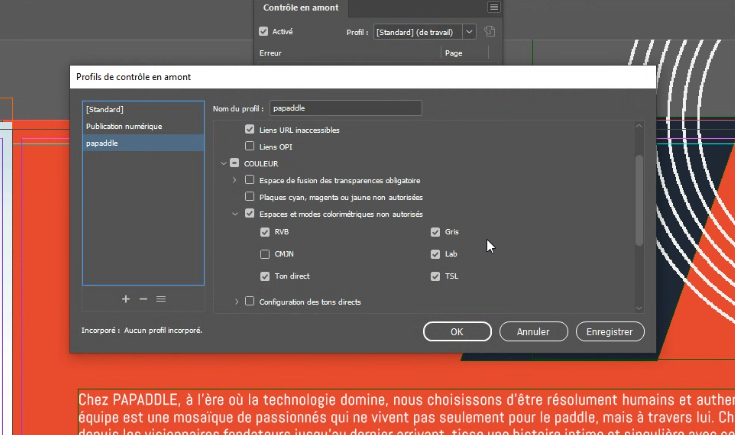This screenshot has height=435, width=735.
Task: Open the profile list options menu icon
Action: coord(160,299)
